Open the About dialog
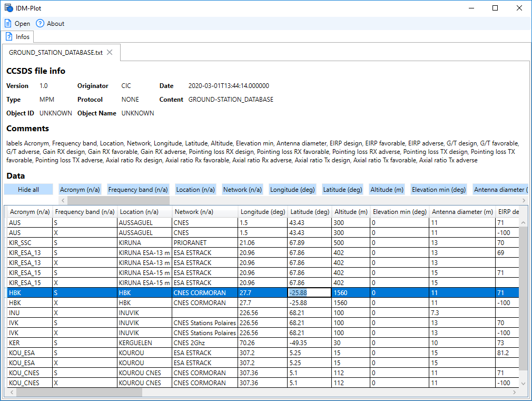 point(50,23)
